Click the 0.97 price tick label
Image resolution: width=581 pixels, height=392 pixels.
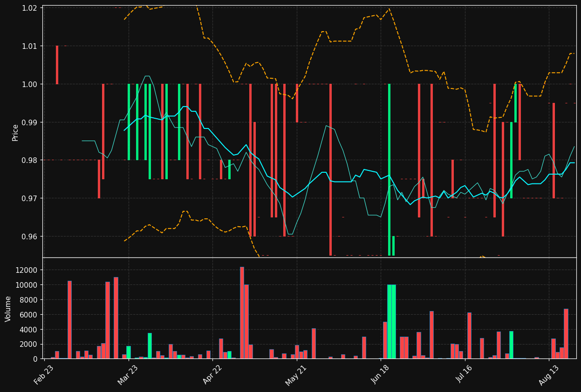(x=30, y=198)
